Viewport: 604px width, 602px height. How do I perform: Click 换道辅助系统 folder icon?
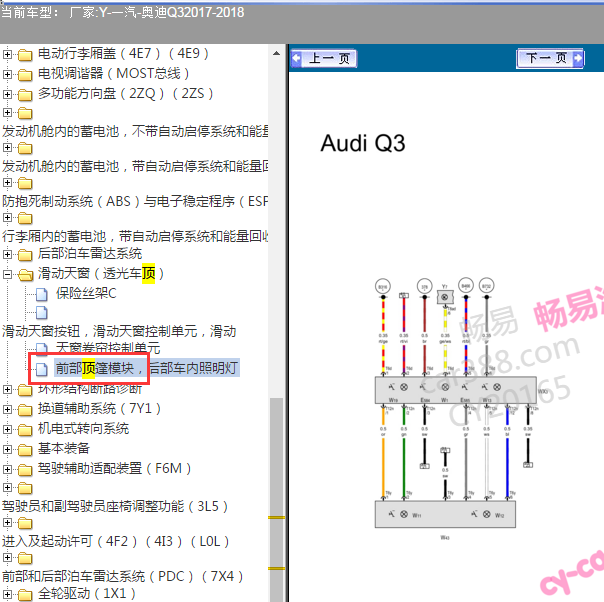coord(25,410)
